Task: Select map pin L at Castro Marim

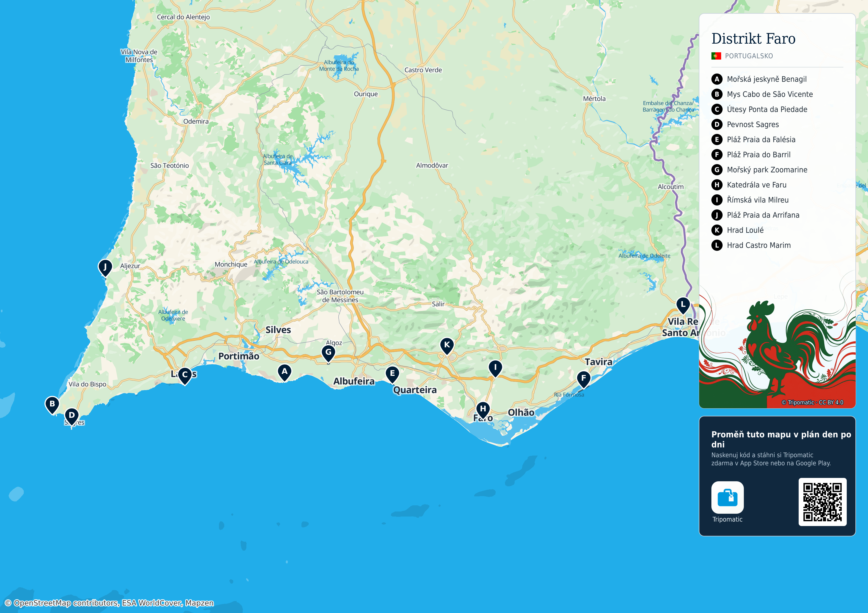Action: click(683, 306)
